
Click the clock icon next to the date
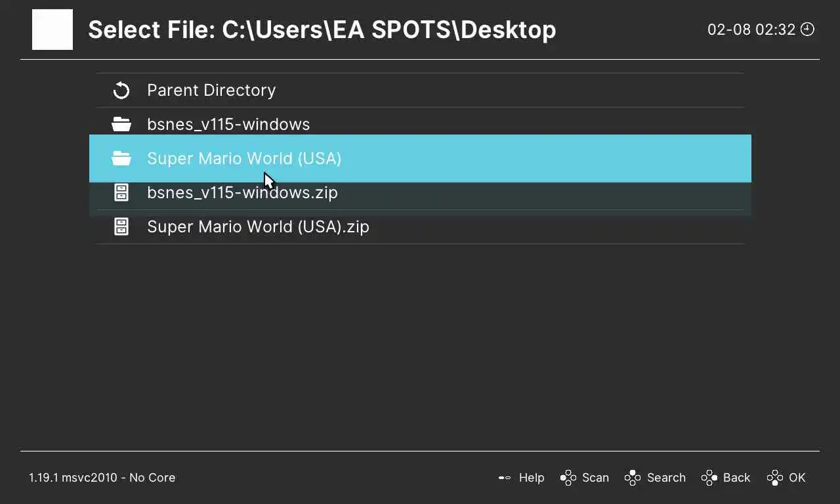click(x=808, y=30)
